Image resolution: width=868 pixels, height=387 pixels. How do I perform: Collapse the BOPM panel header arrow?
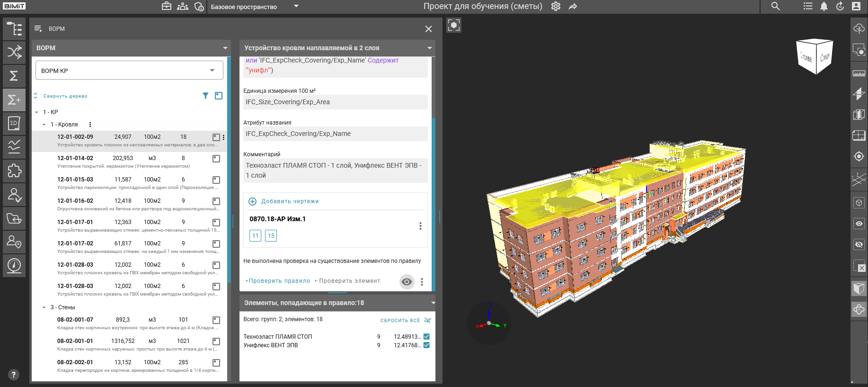pyautogui.click(x=225, y=48)
